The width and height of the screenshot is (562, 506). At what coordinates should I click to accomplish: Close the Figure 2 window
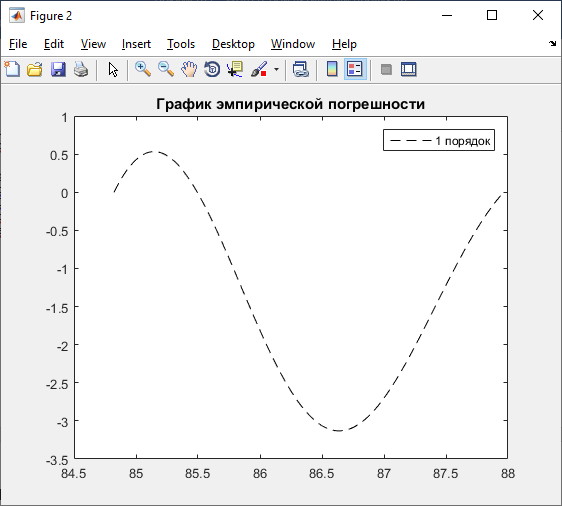click(x=538, y=15)
